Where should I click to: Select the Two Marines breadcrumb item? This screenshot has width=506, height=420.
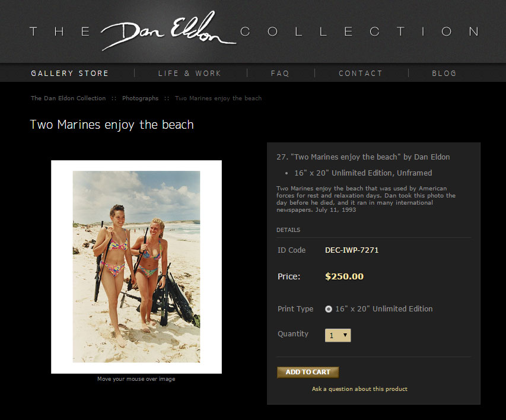[218, 98]
